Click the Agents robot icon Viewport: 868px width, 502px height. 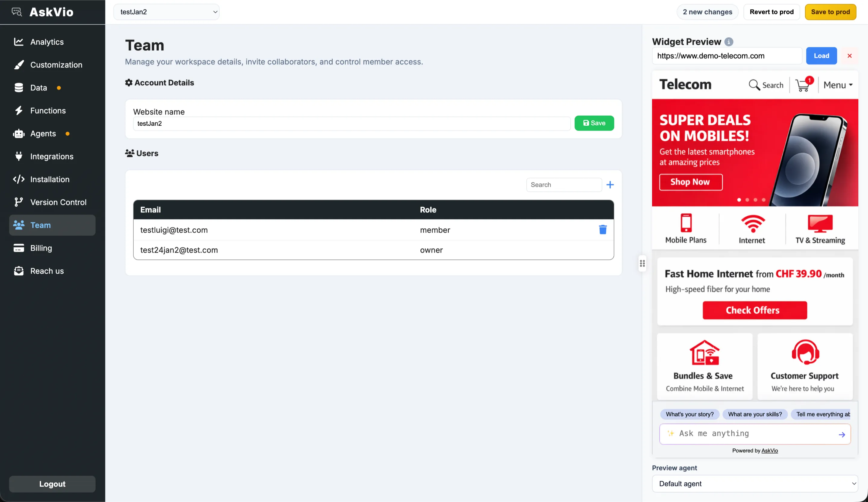[19, 133]
